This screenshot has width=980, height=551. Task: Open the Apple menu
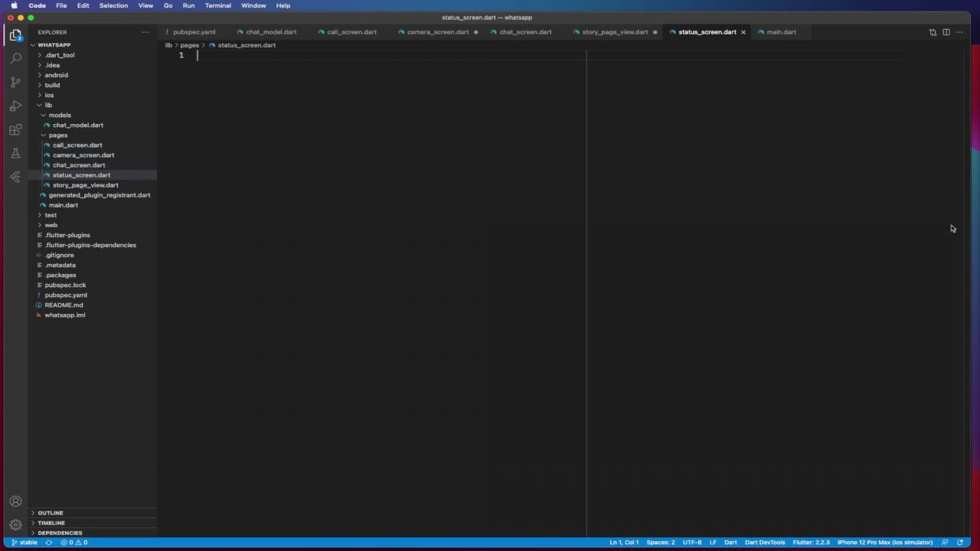tap(14, 5)
